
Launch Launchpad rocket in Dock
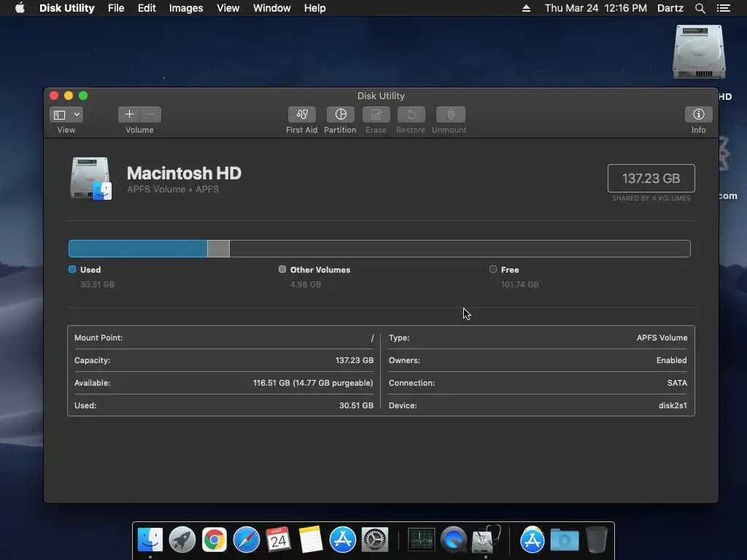click(182, 540)
